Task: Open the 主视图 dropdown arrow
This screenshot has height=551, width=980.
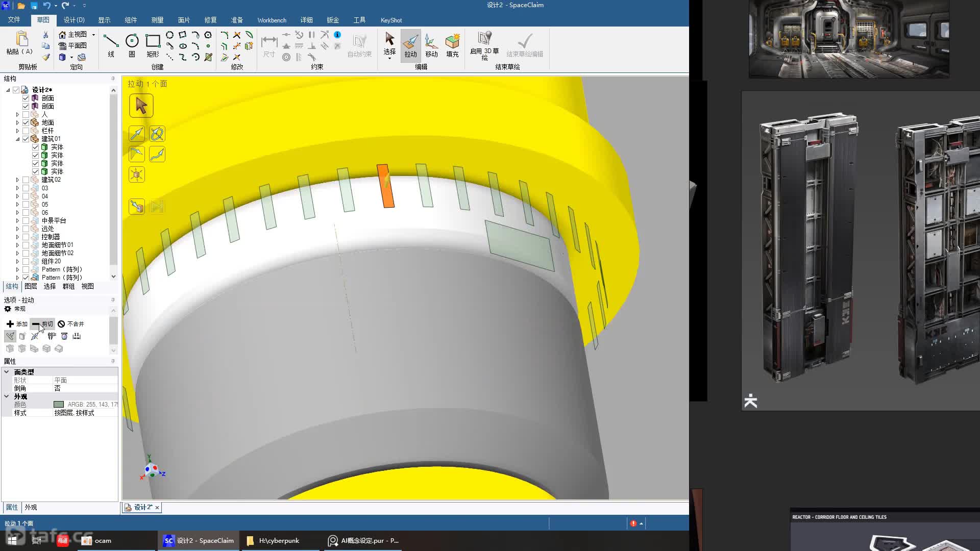Action: click(x=93, y=35)
